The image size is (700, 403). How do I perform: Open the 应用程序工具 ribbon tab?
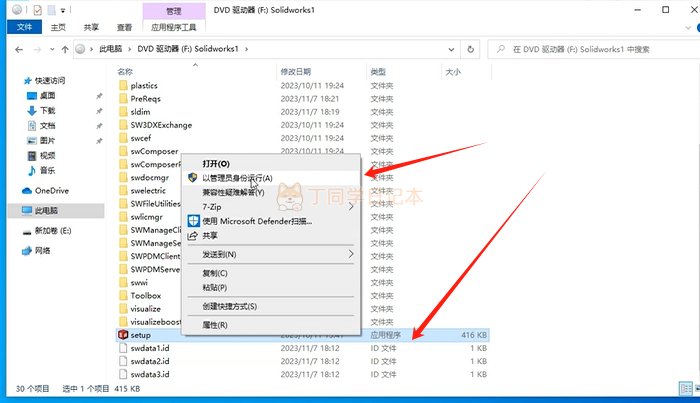pos(174,28)
